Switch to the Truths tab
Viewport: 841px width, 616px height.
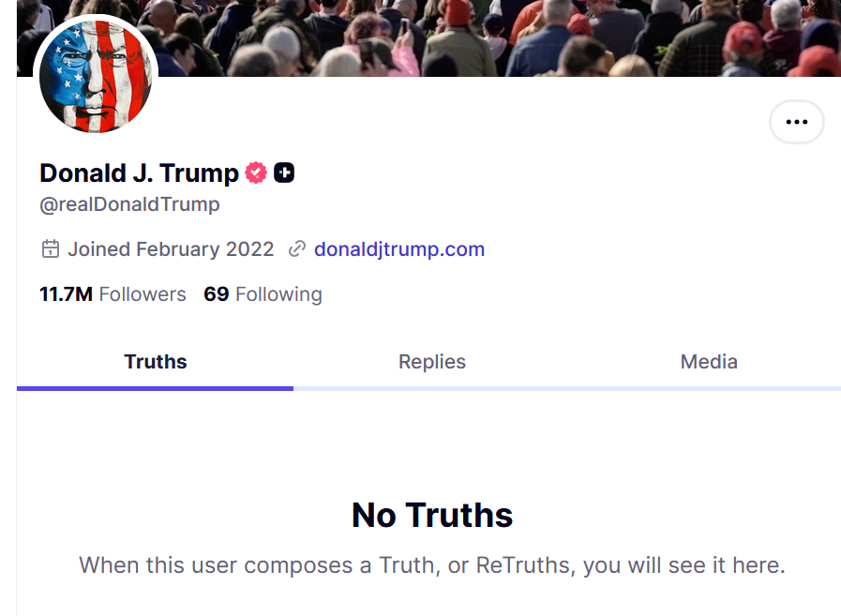156,362
